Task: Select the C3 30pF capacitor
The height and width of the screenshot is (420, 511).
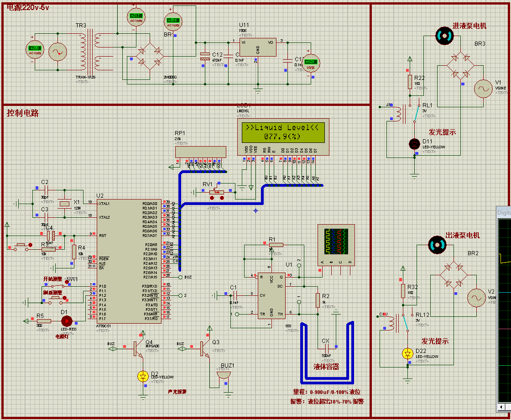Action: click(46, 216)
